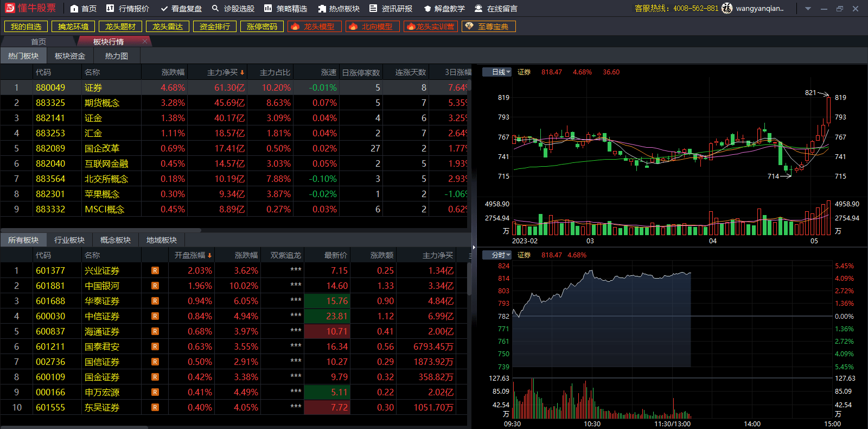Viewport: 868px width, 429px height.
Task: Select the 北交所概念 sector row
Action: tap(233, 179)
